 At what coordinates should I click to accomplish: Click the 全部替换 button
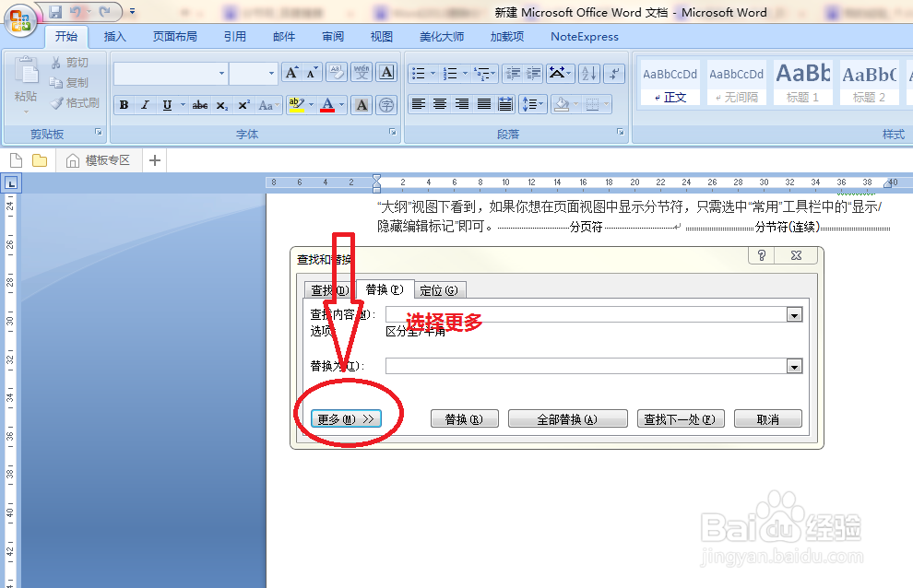click(568, 419)
